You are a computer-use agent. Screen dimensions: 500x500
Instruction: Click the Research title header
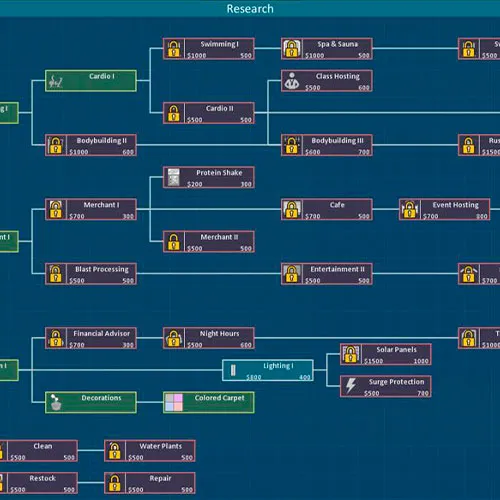click(x=250, y=9)
